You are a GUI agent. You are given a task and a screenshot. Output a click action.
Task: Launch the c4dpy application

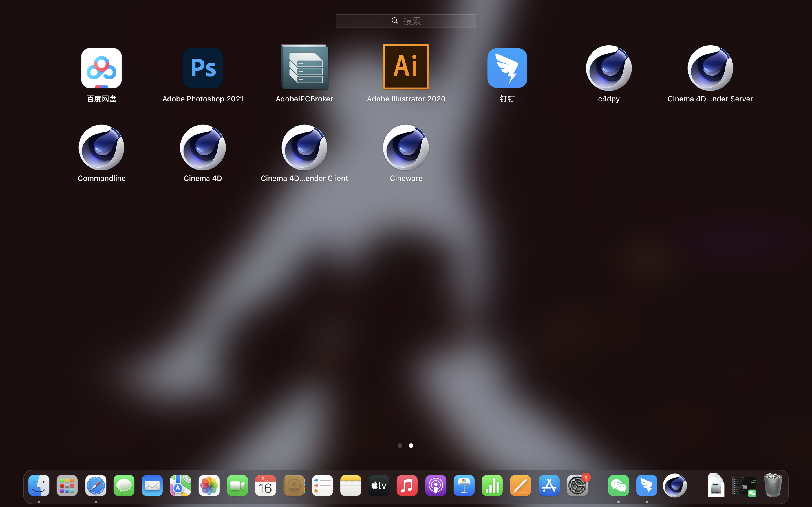(609, 68)
